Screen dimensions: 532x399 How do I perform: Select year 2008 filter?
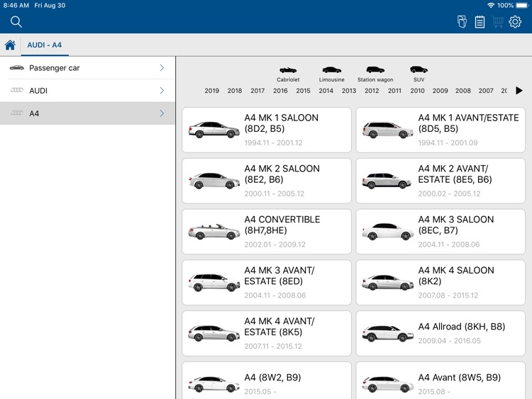pyautogui.click(x=463, y=91)
